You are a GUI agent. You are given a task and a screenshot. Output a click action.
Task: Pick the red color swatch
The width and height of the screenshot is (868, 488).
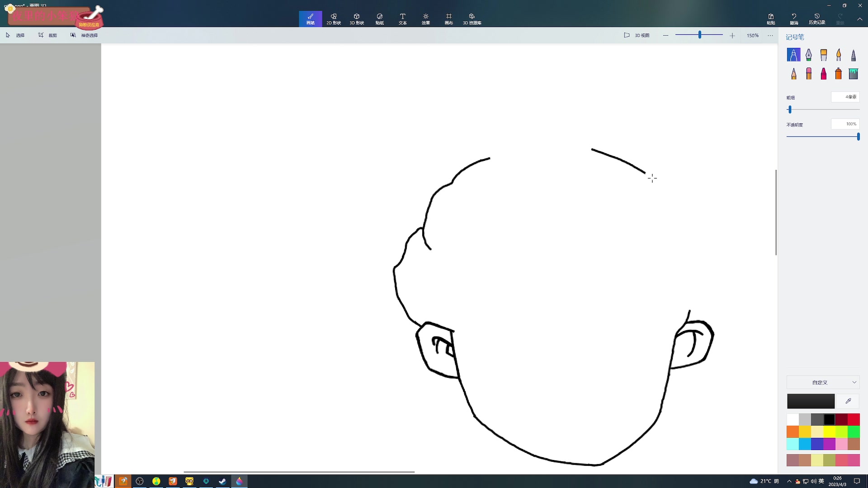point(854,419)
